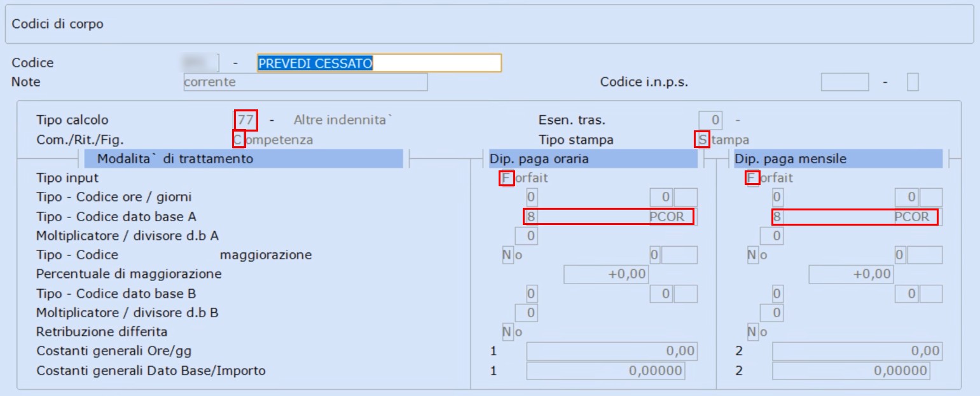Click the Tipo calcolo label
The width and height of the screenshot is (980, 396).
pos(72,119)
